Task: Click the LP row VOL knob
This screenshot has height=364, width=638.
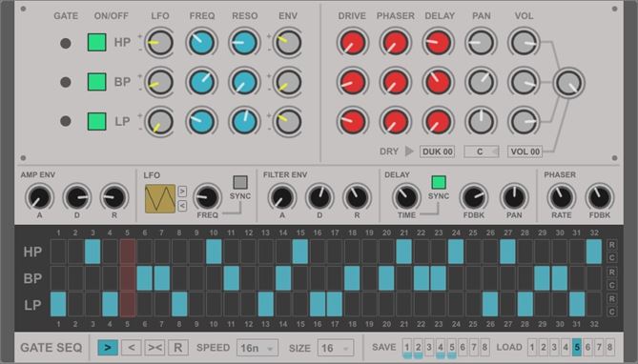Action: tap(524, 121)
